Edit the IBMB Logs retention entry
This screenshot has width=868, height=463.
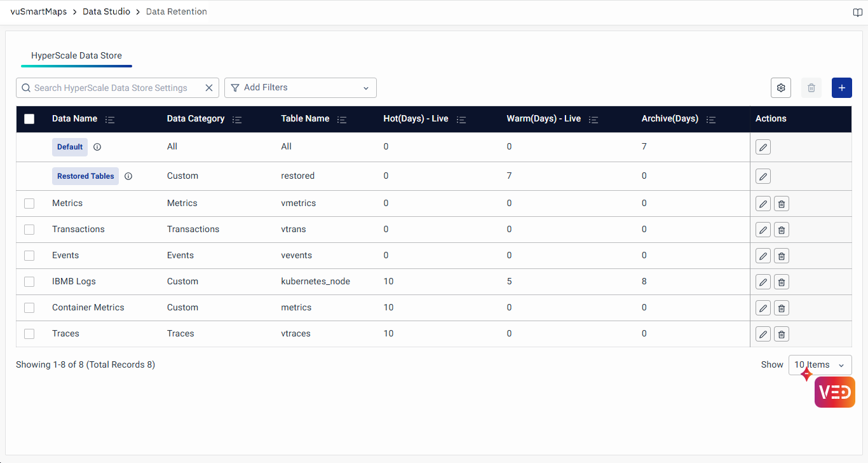[x=763, y=282]
